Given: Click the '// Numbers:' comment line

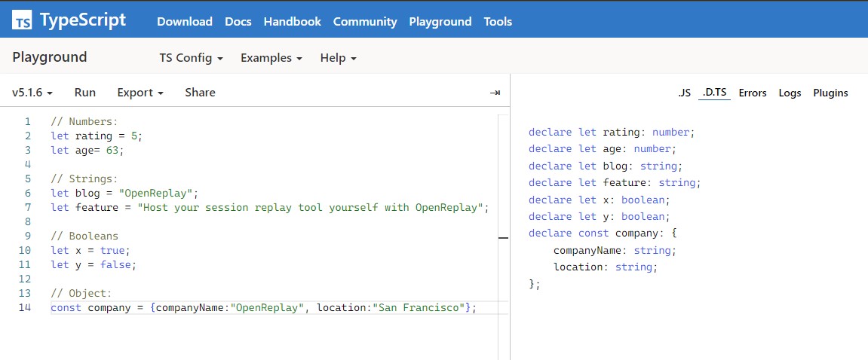Looking at the screenshot, I should point(84,121).
